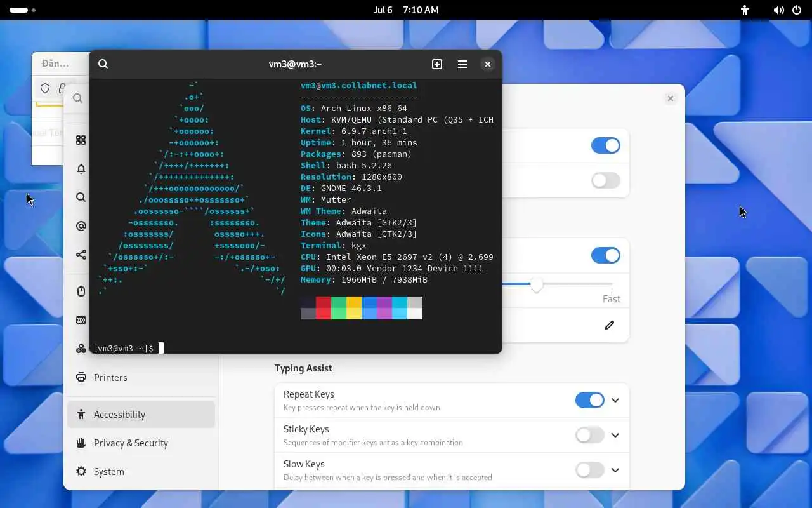
Task: Select Accessibility in the Settings sidebar
Action: [x=141, y=414]
